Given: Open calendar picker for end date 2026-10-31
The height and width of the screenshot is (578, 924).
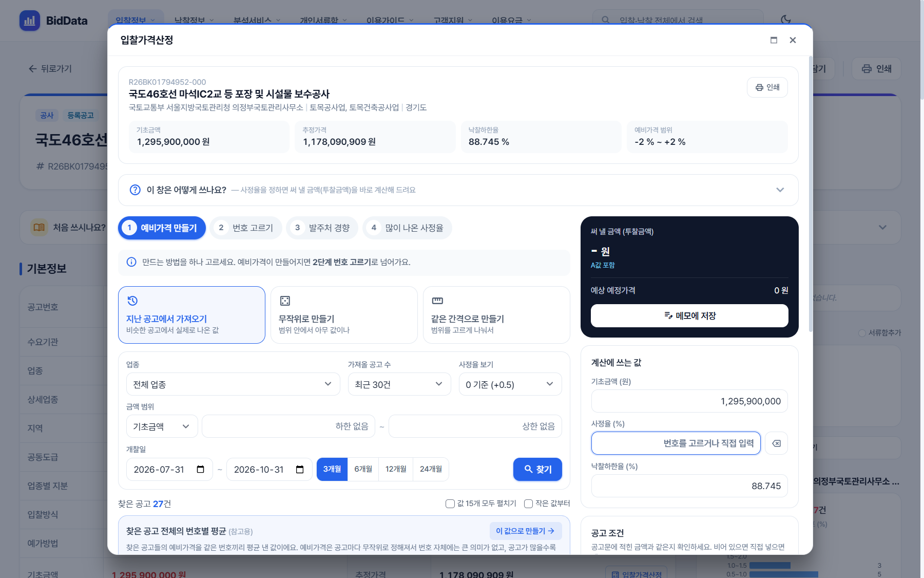Looking at the screenshot, I should tap(300, 469).
